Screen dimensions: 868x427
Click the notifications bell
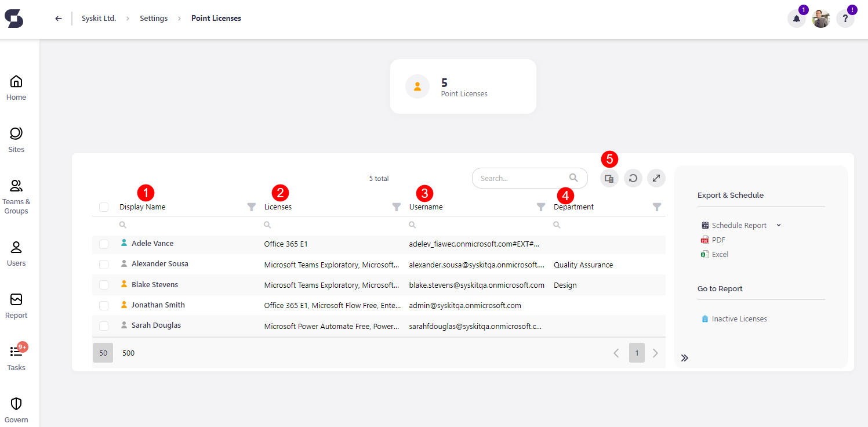796,19
